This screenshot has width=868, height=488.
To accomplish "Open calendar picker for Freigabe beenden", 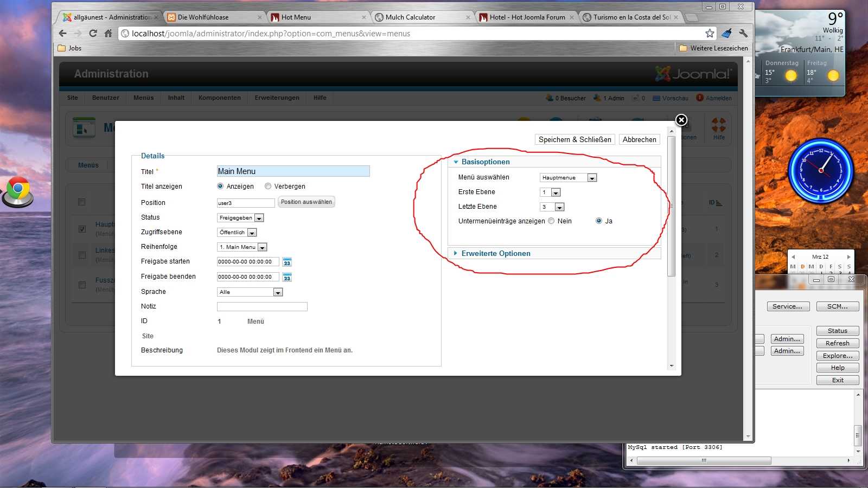I will 287,277.
